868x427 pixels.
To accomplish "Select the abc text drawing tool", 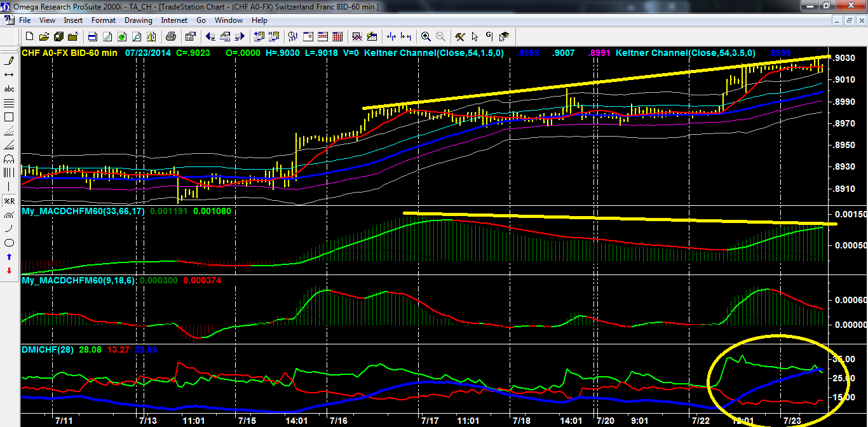I will coord(9,89).
